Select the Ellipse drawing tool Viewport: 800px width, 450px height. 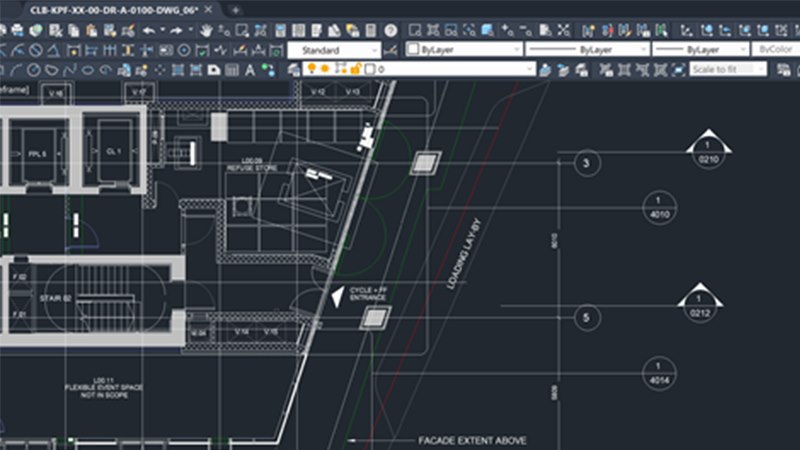click(85, 70)
